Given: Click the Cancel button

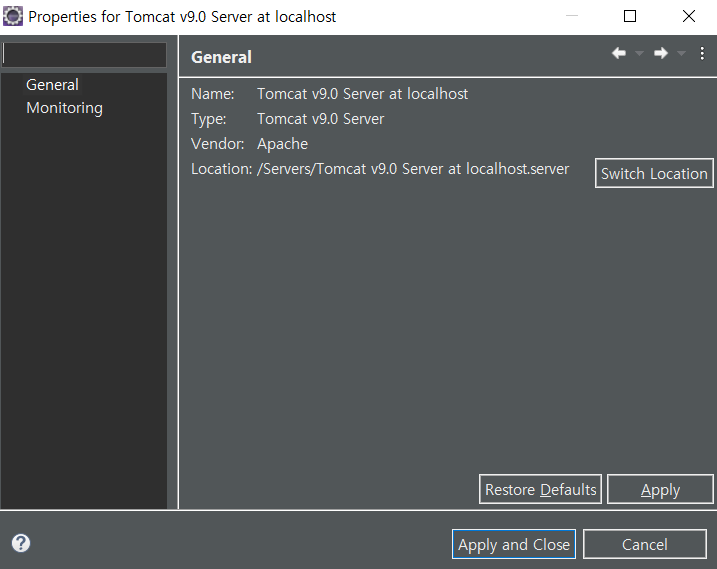Looking at the screenshot, I should 645,544.
